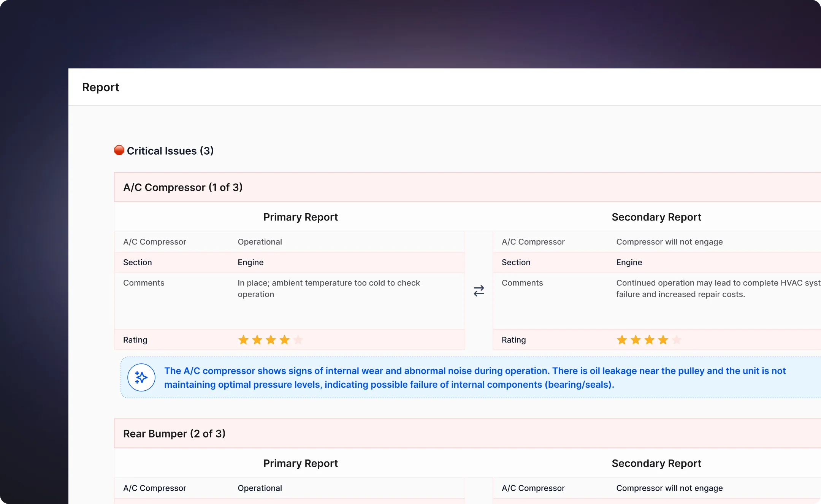Click secondary Section value 'Engine'
This screenshot has width=821, height=504.
[629, 262]
